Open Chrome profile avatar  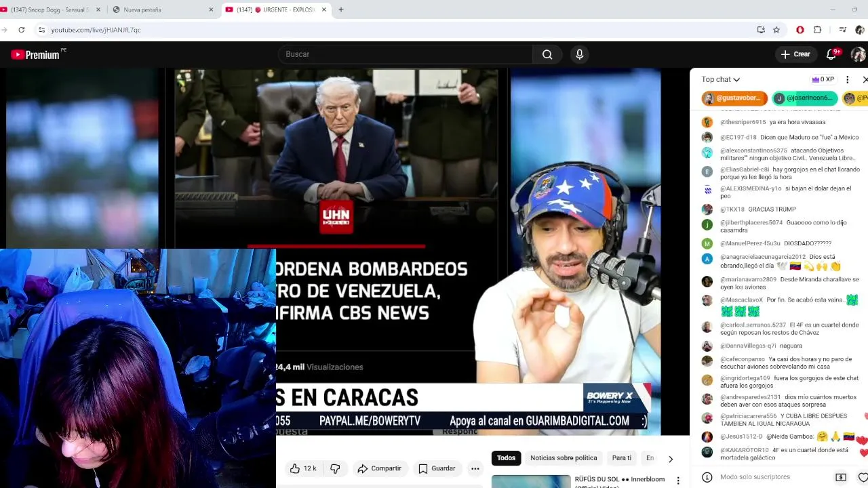click(860, 30)
